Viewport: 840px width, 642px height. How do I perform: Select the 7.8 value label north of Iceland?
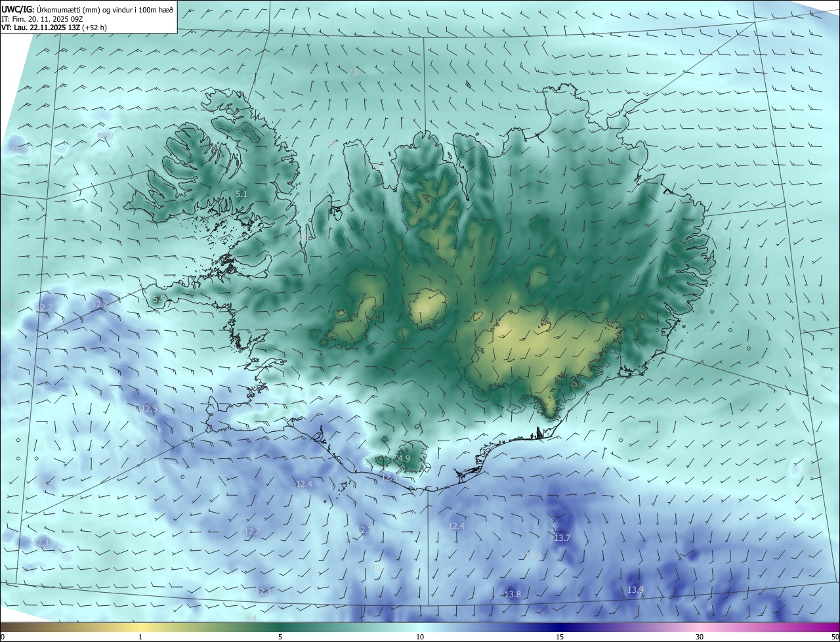point(353,72)
